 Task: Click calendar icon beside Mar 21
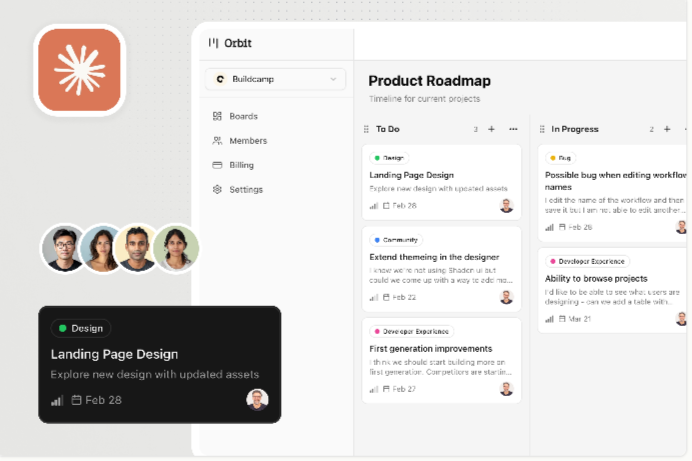click(x=562, y=319)
